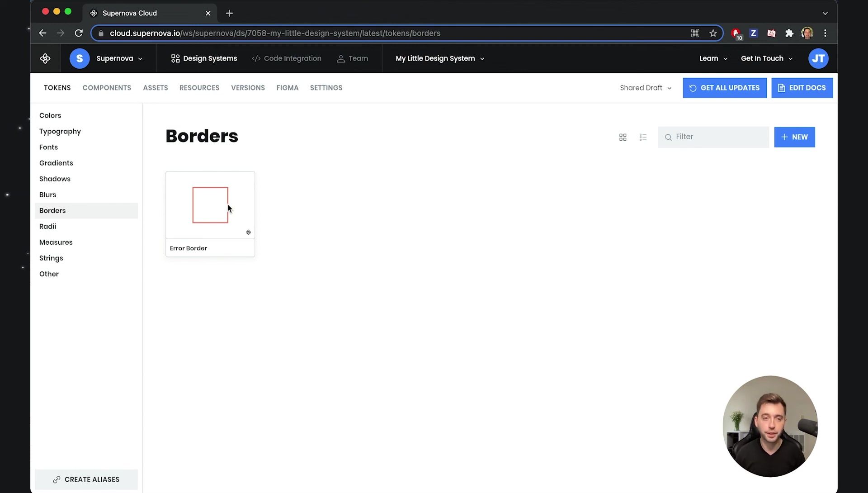Image resolution: width=868 pixels, height=493 pixels.
Task: Open the Shared Draft version dropdown
Action: tap(646, 88)
